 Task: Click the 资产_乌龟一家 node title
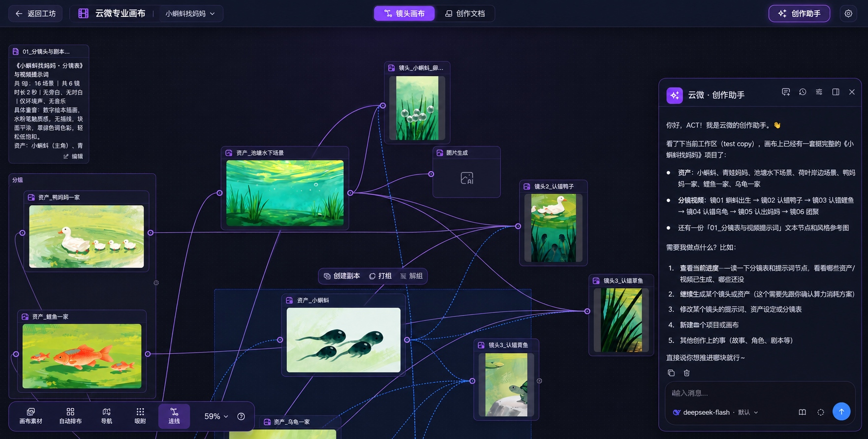pyautogui.click(x=291, y=422)
